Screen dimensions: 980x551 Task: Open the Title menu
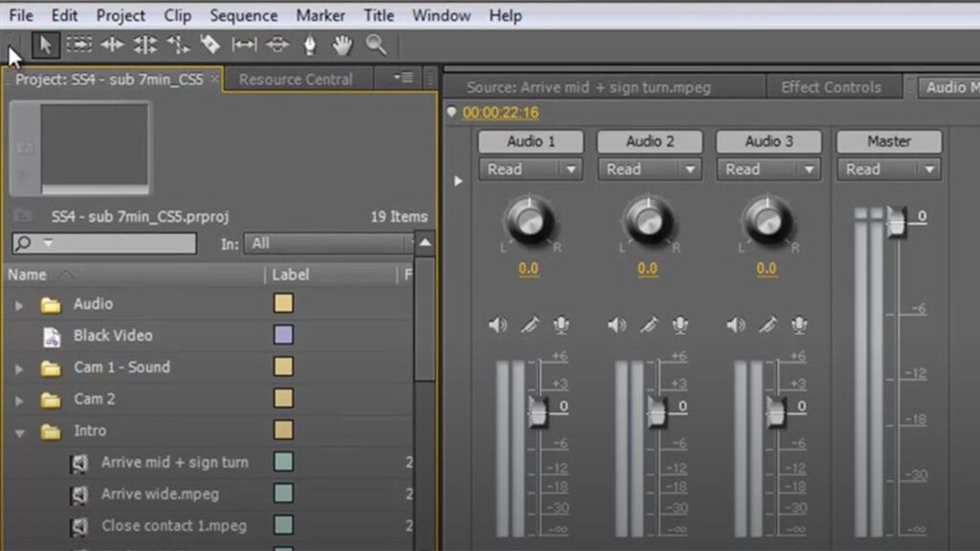(379, 15)
